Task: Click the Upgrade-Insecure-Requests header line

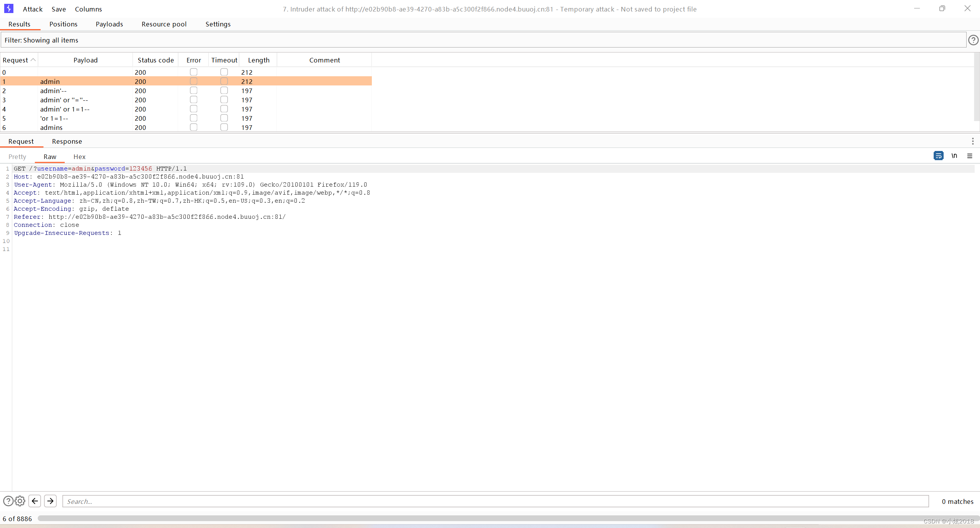Action: pyautogui.click(x=67, y=233)
